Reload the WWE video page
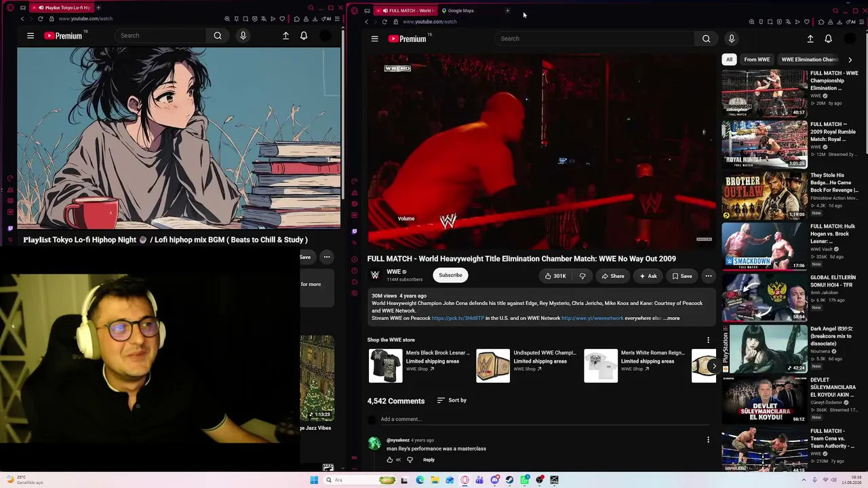The width and height of the screenshot is (868, 488). [x=384, y=22]
